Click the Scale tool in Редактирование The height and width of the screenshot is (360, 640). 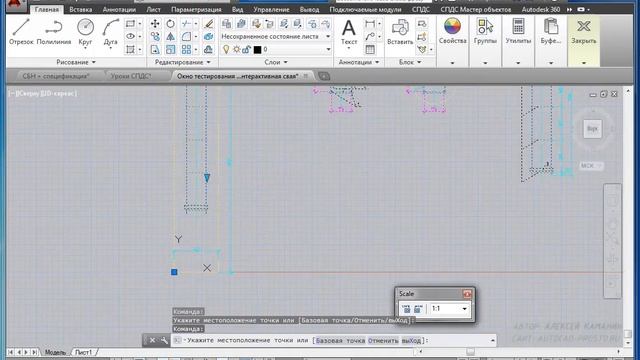tap(170, 50)
